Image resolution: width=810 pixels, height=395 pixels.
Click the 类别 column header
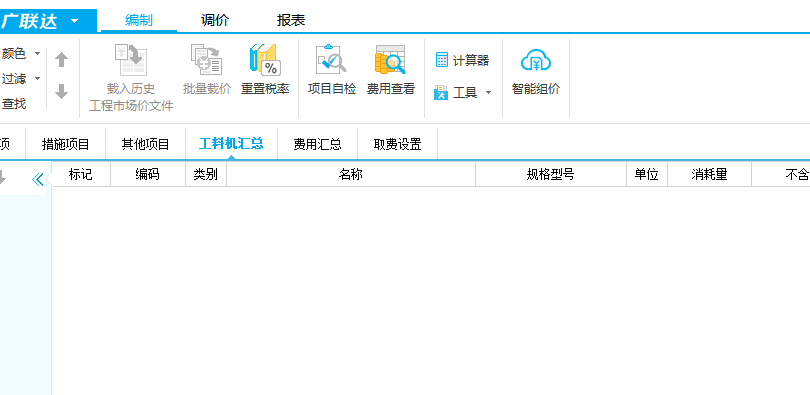(206, 175)
